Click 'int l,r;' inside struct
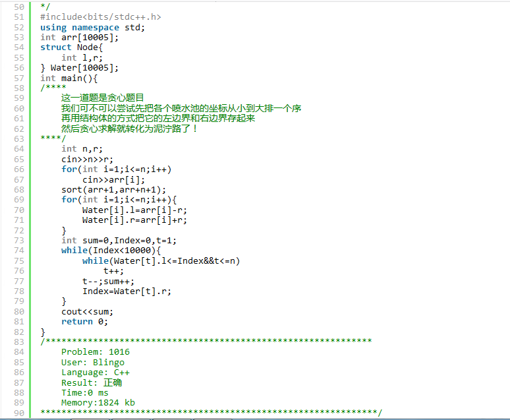Image resolution: width=510 pixels, height=420 pixels. pos(82,58)
